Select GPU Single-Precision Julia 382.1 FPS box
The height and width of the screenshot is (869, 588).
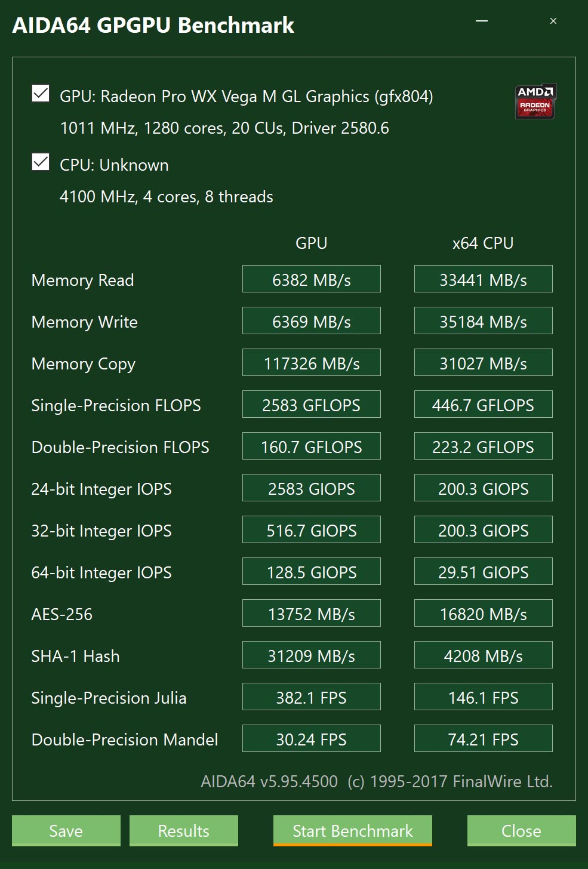point(312,697)
